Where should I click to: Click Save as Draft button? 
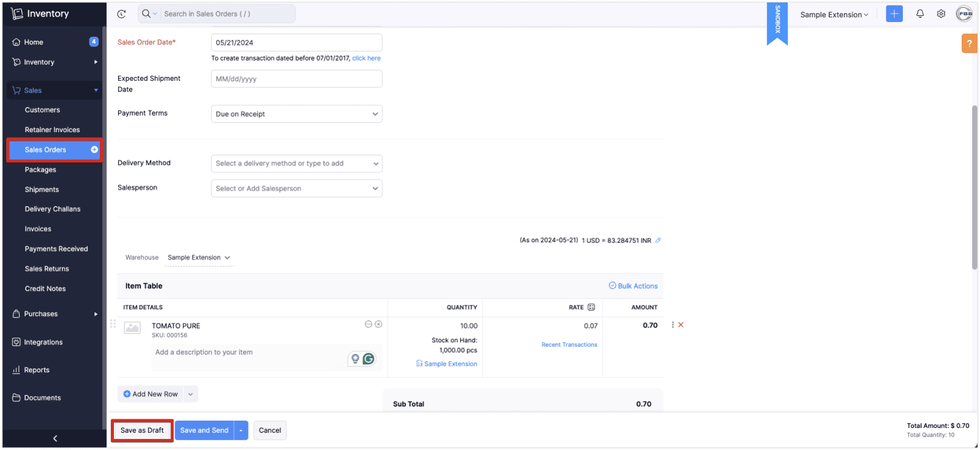pos(142,430)
